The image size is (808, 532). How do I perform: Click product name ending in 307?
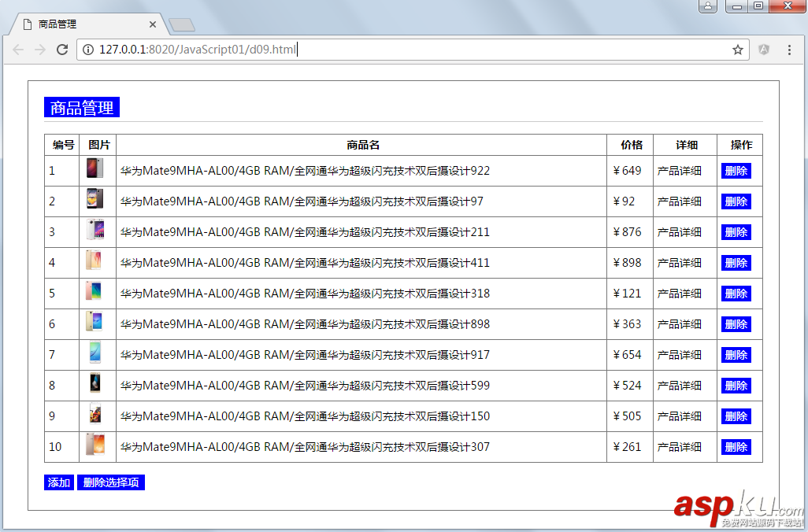305,447
